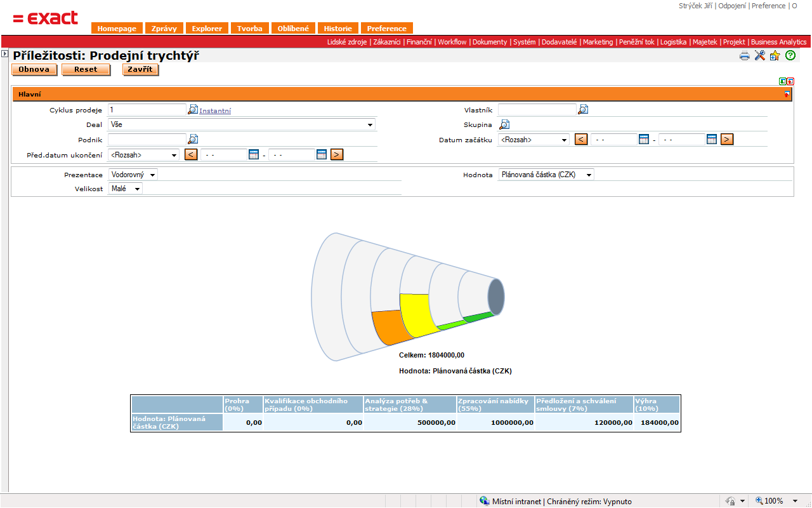Click the 1000000,00 table cell
This screenshot has height=508, width=812.
[x=495, y=422]
